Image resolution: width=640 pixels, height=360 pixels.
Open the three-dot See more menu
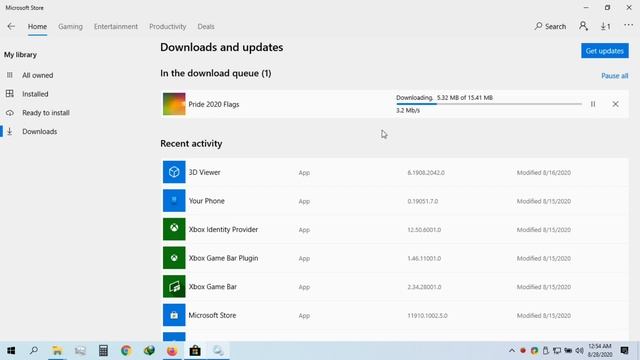tap(629, 25)
